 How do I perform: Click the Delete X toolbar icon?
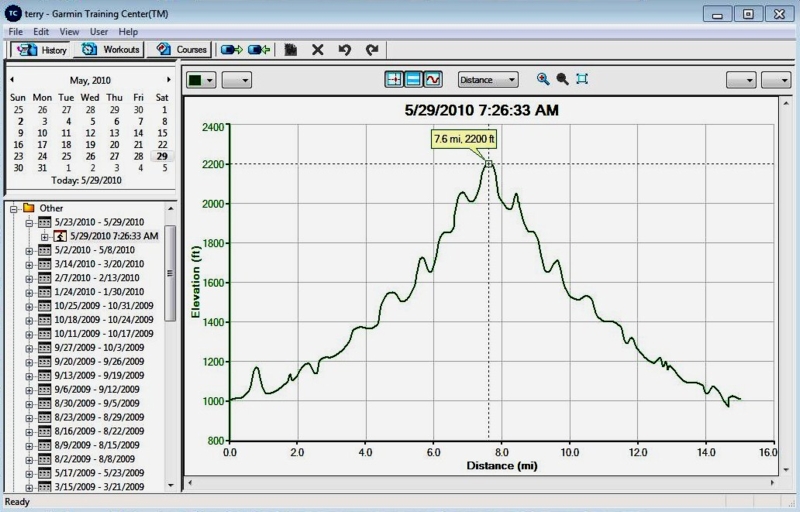(318, 49)
